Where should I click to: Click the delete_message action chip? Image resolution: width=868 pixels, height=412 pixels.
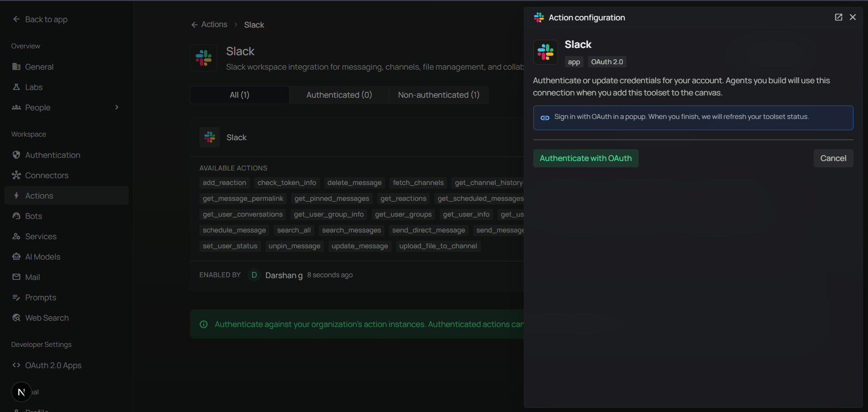point(355,183)
